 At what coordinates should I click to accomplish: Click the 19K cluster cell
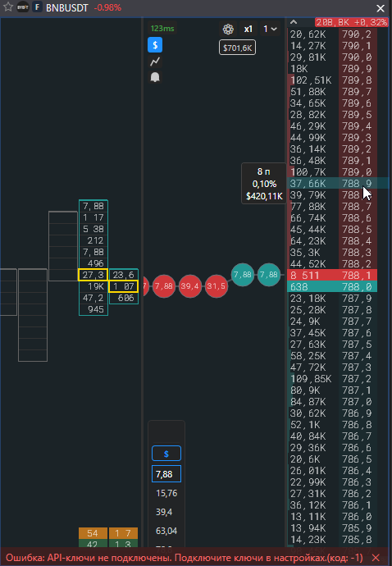(x=93, y=286)
